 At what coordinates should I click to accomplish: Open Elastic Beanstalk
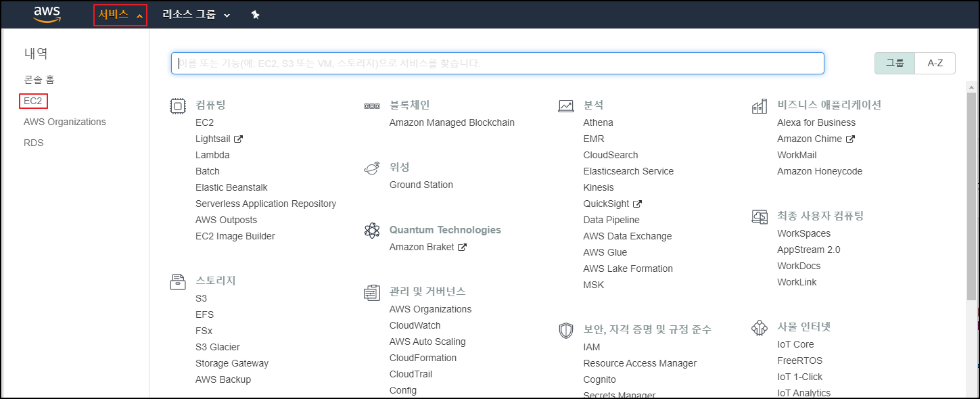pos(232,187)
